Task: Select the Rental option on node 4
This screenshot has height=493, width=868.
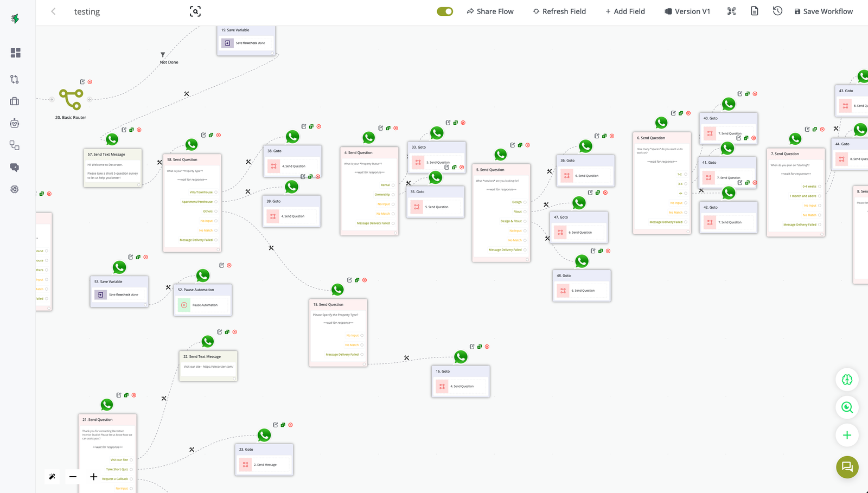Action: pos(385,185)
